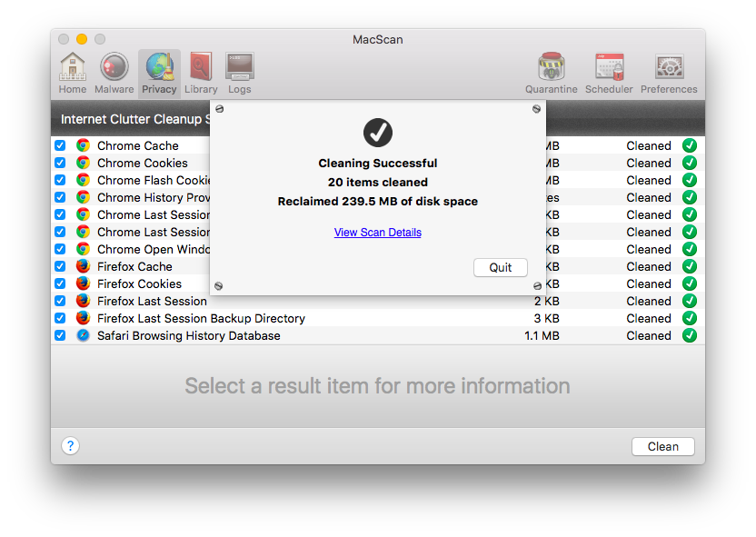Click the Firefox icon for Firefox Last Session

tap(83, 302)
